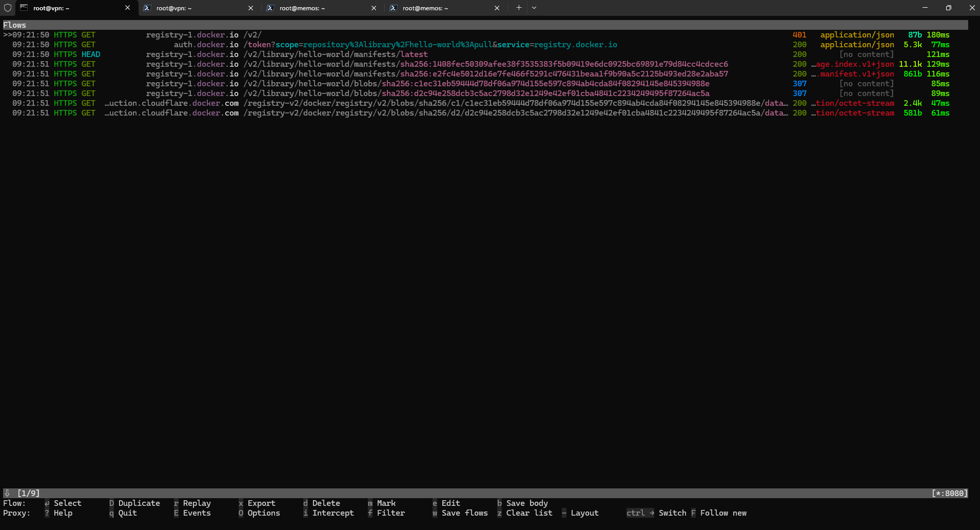Close the second root@memos tab

[497, 8]
